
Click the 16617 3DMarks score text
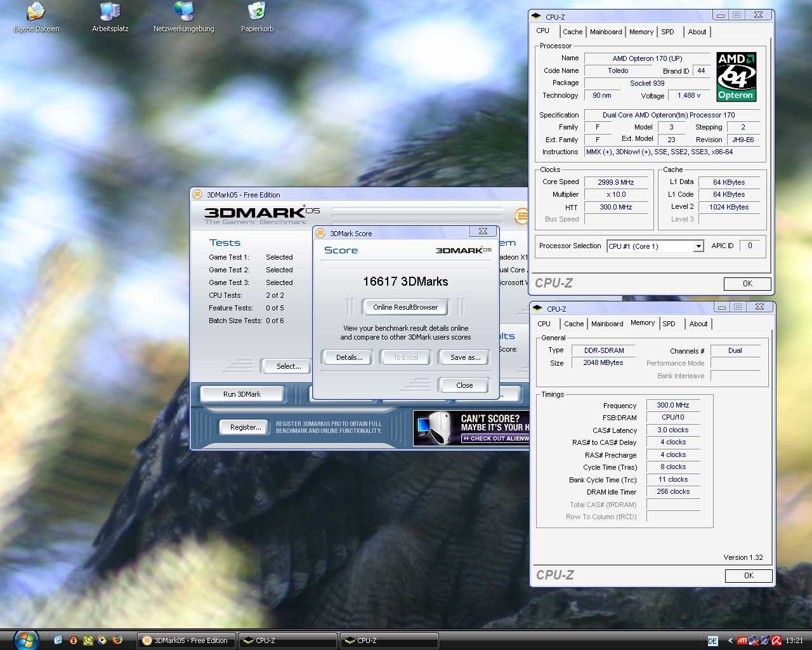405,281
